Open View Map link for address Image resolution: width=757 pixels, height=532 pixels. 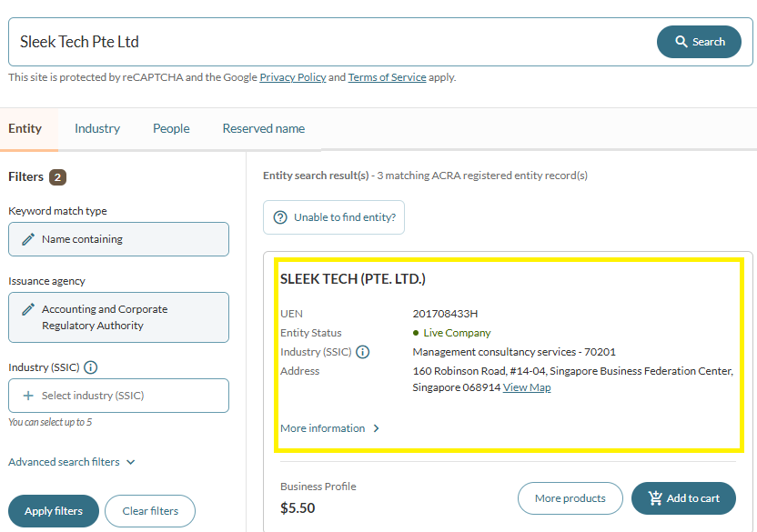click(527, 387)
